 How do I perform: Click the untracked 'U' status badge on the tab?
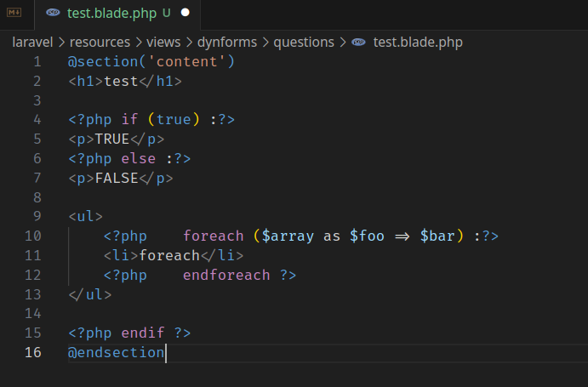166,13
